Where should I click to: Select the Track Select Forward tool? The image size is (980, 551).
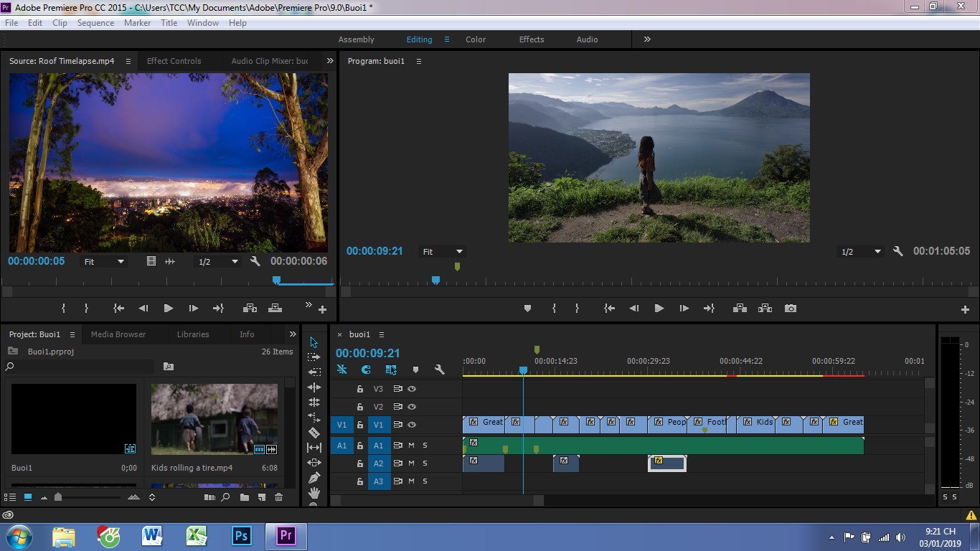pyautogui.click(x=314, y=357)
